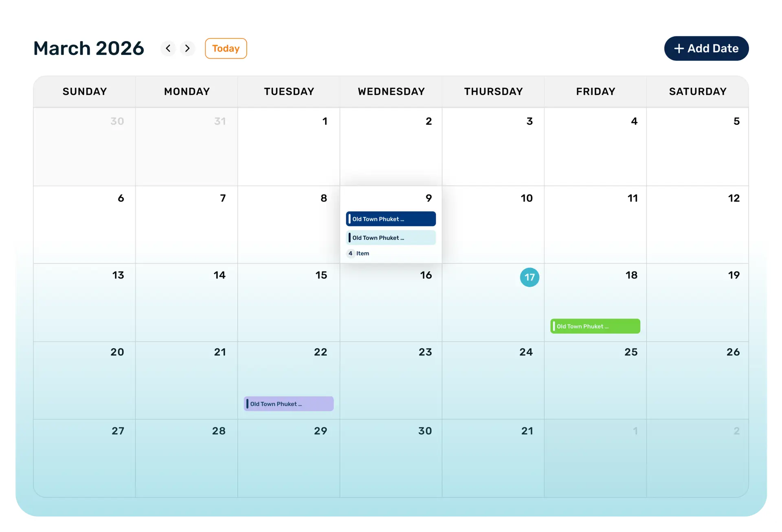This screenshot has width=782, height=532.
Task: Select date 13 on the calendar
Action: coord(118,275)
